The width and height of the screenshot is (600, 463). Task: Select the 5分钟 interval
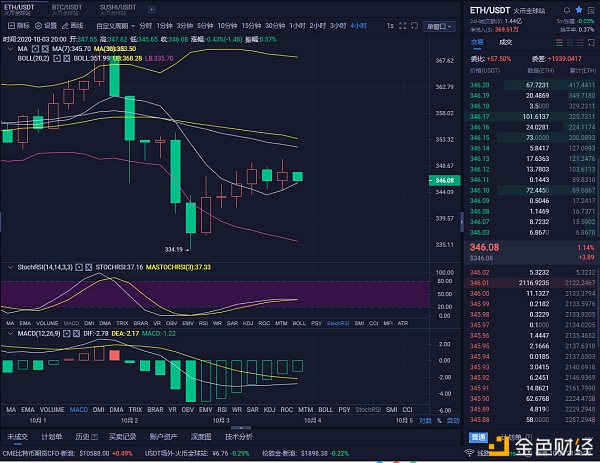(x=205, y=26)
